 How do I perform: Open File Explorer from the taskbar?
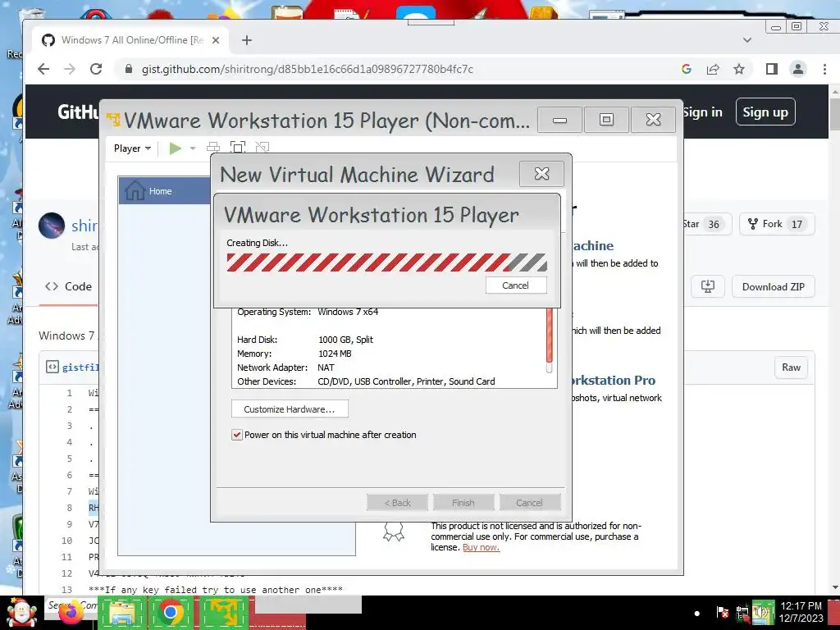(x=122, y=613)
